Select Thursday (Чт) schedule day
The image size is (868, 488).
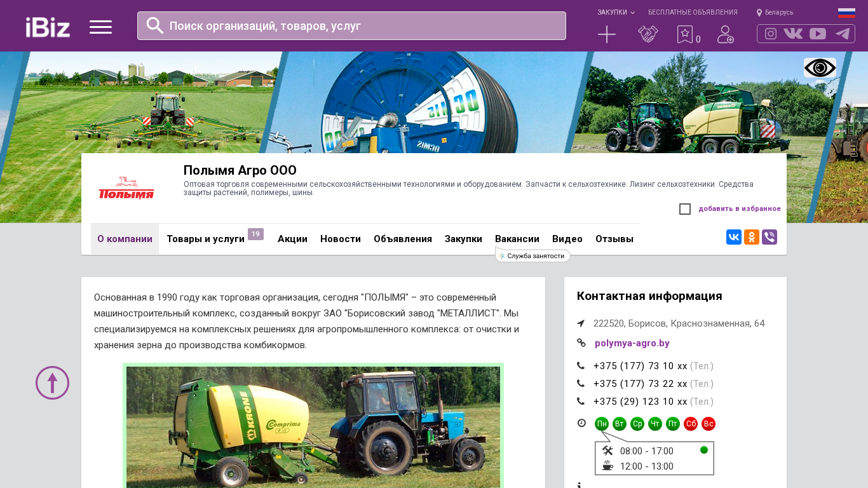pos(655,424)
